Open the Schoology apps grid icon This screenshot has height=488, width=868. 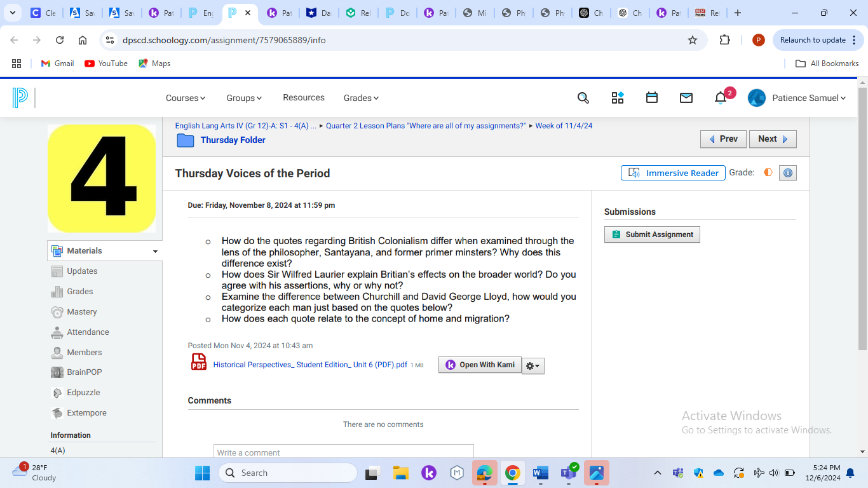[618, 98]
